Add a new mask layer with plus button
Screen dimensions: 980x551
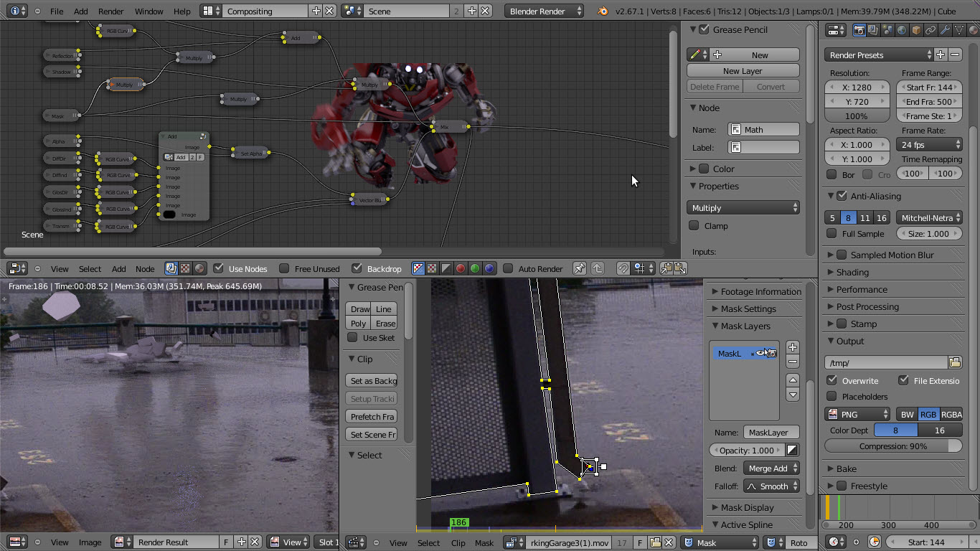tap(792, 347)
